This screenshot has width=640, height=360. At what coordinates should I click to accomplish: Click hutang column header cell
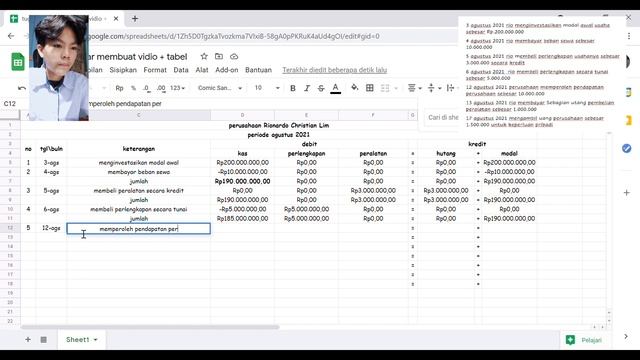[x=446, y=154]
